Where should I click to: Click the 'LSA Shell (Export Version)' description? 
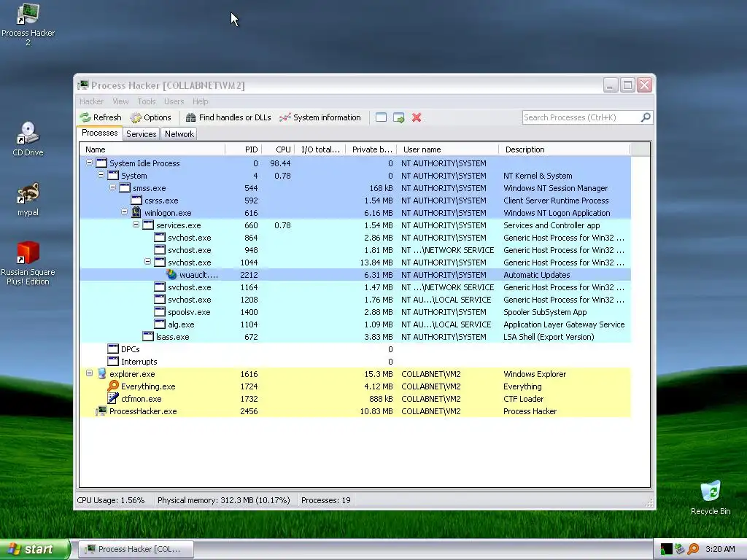(x=549, y=336)
